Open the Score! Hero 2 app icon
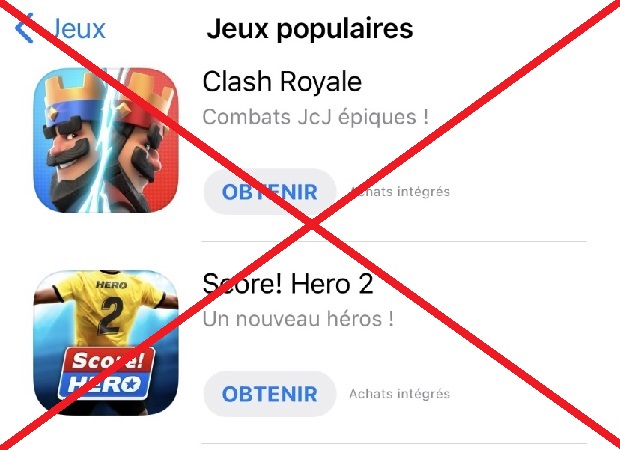This screenshot has width=620, height=450. click(x=106, y=342)
